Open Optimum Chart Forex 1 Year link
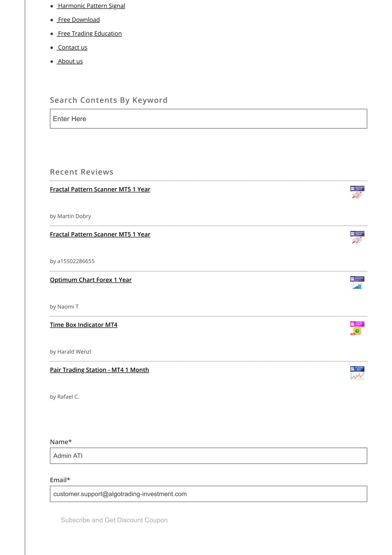Viewport: 392px width, 555px height. (91, 280)
